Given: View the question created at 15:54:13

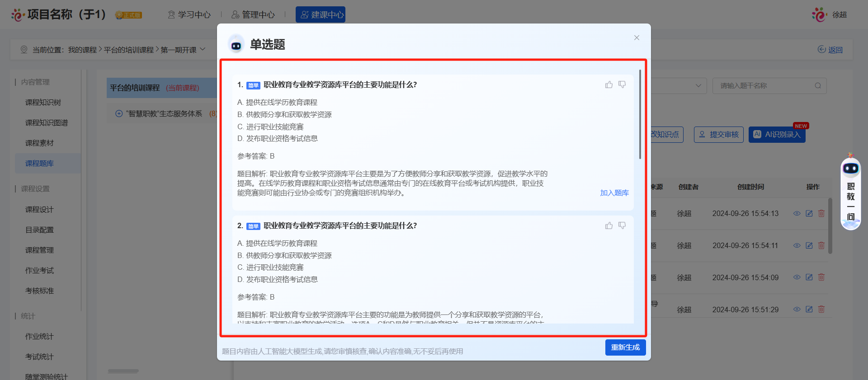Looking at the screenshot, I should 797,214.
